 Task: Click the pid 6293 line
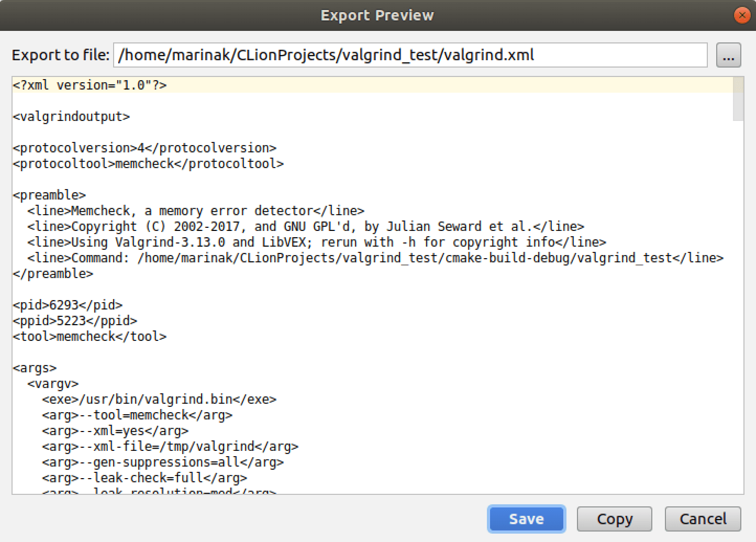[x=68, y=305]
